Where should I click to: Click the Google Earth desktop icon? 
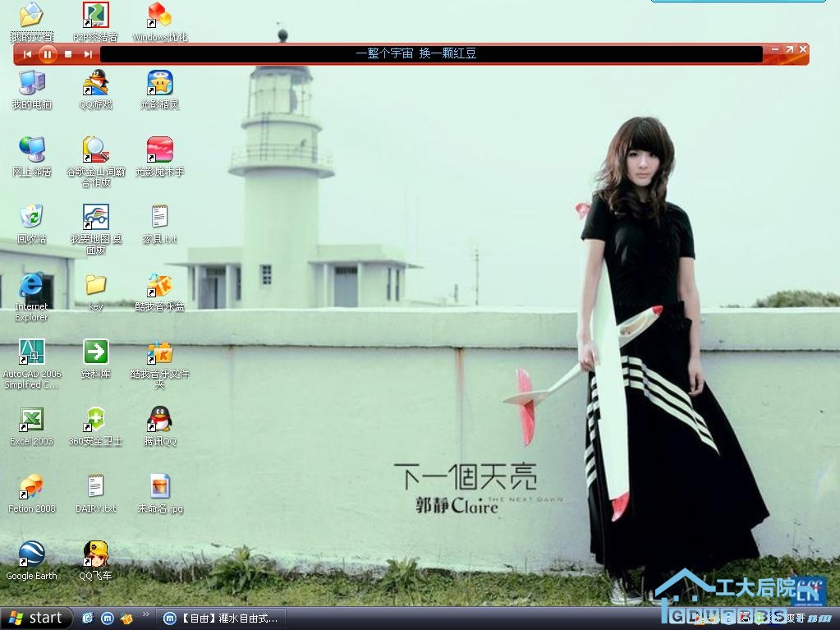coord(31,554)
